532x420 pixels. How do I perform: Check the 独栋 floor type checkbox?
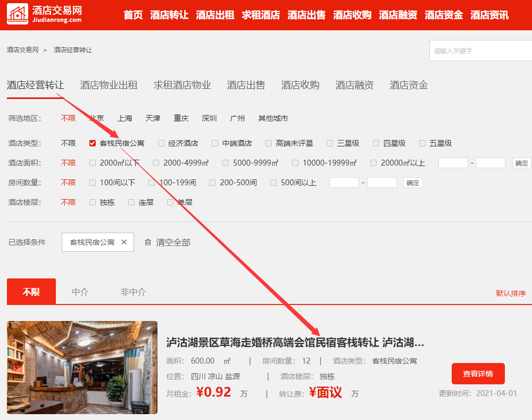[92, 202]
